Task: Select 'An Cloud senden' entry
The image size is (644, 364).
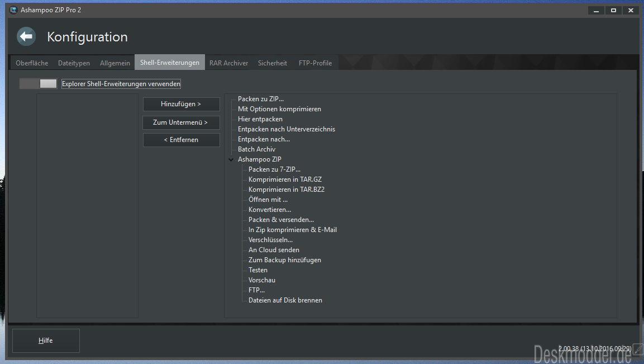Action: coord(274,250)
